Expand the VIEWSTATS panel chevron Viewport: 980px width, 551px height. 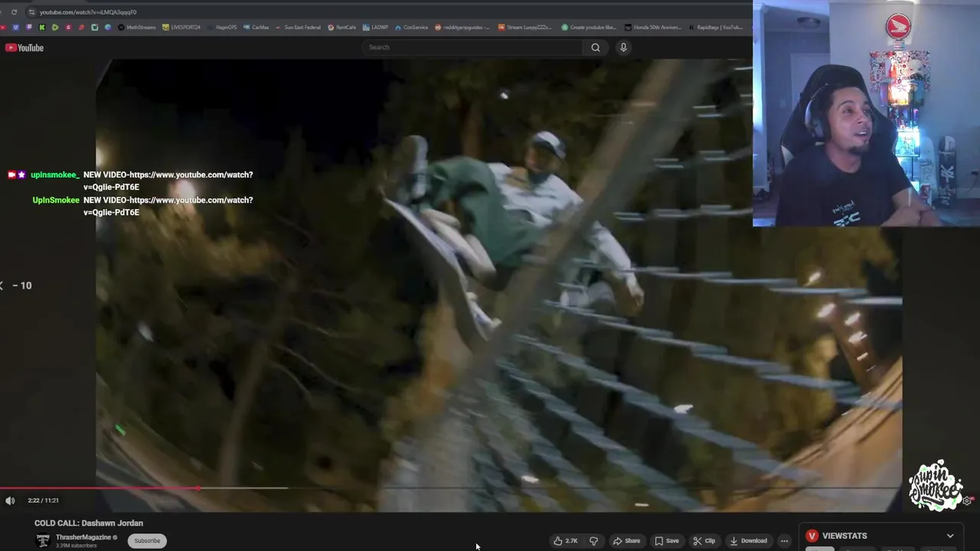[950, 536]
